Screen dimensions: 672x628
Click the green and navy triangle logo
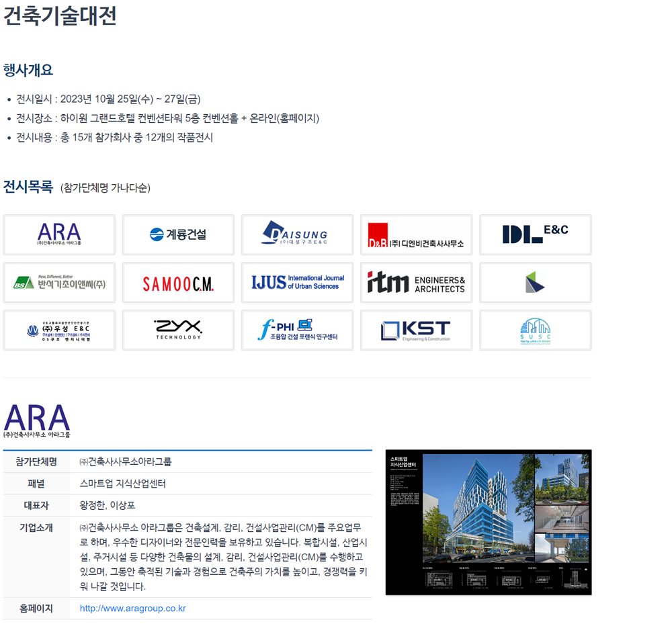[x=535, y=283]
